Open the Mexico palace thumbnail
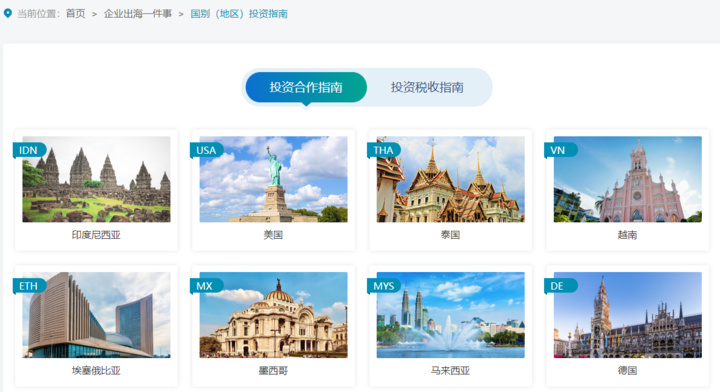The width and height of the screenshot is (720, 392). point(273,315)
